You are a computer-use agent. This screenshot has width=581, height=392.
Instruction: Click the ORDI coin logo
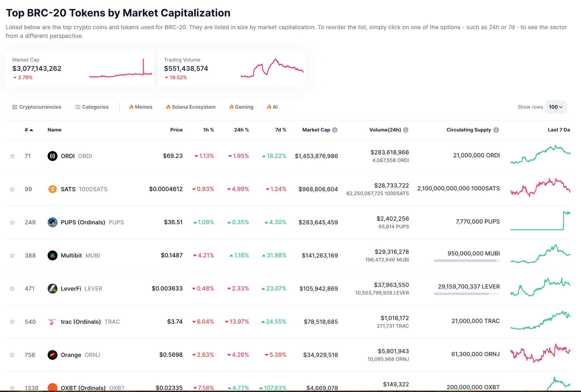52,156
